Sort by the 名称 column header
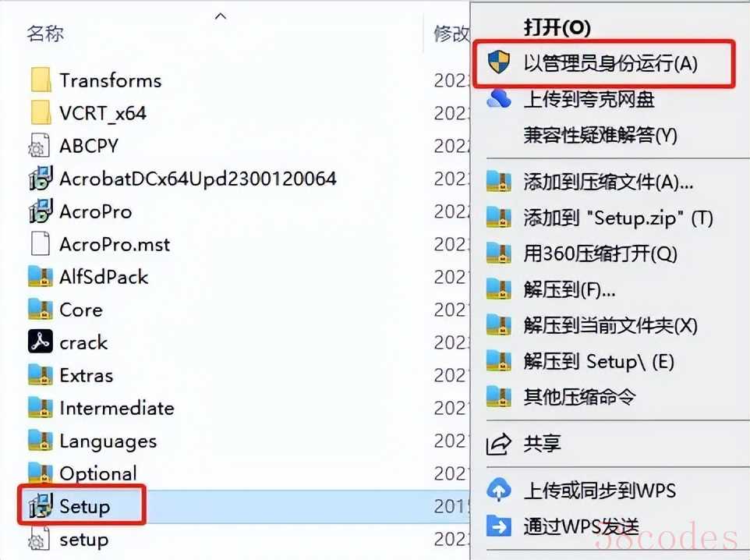This screenshot has width=750, height=560. coord(45,34)
